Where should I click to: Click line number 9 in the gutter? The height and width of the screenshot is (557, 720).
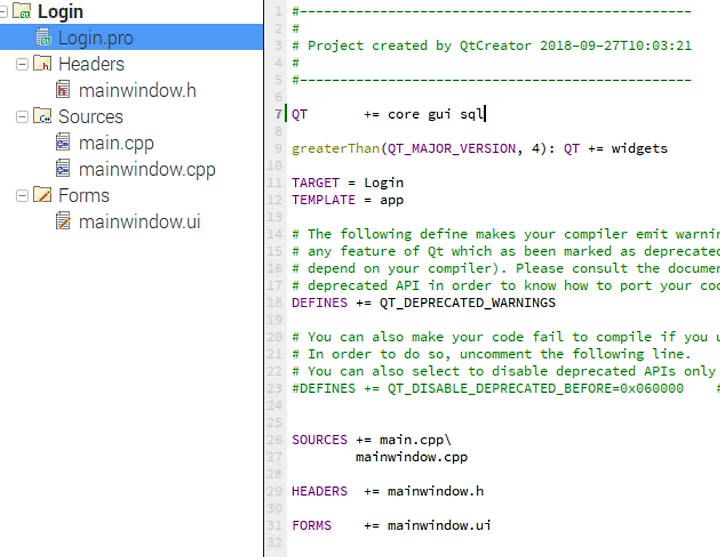coord(279,148)
